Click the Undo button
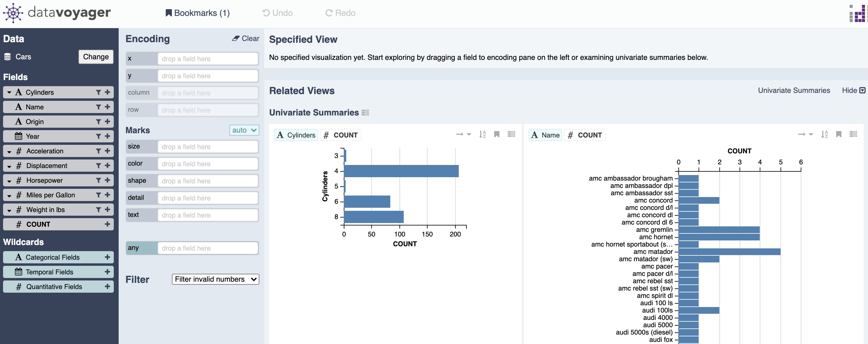 coord(277,13)
